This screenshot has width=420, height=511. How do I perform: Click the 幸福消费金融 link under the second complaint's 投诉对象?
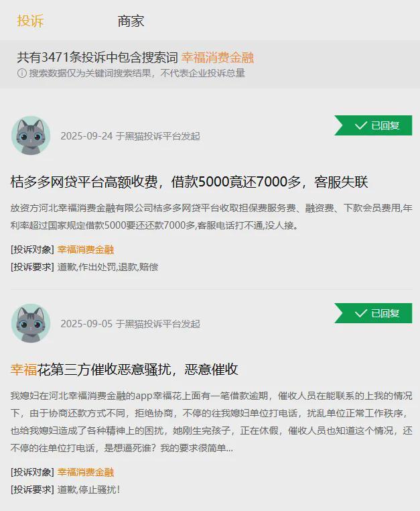(86, 472)
